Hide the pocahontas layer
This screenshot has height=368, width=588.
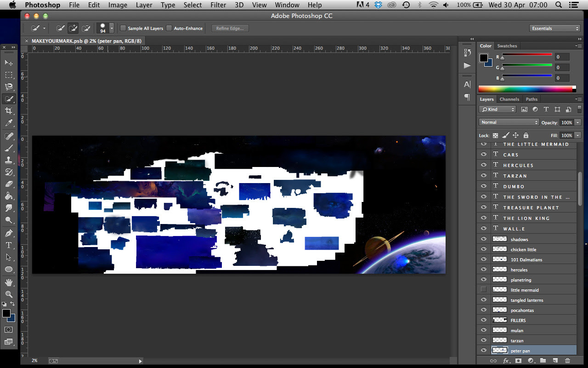click(483, 310)
